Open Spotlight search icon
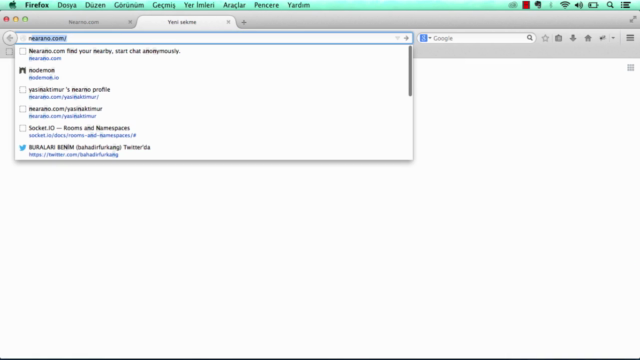The height and width of the screenshot is (360, 640). point(610,5)
